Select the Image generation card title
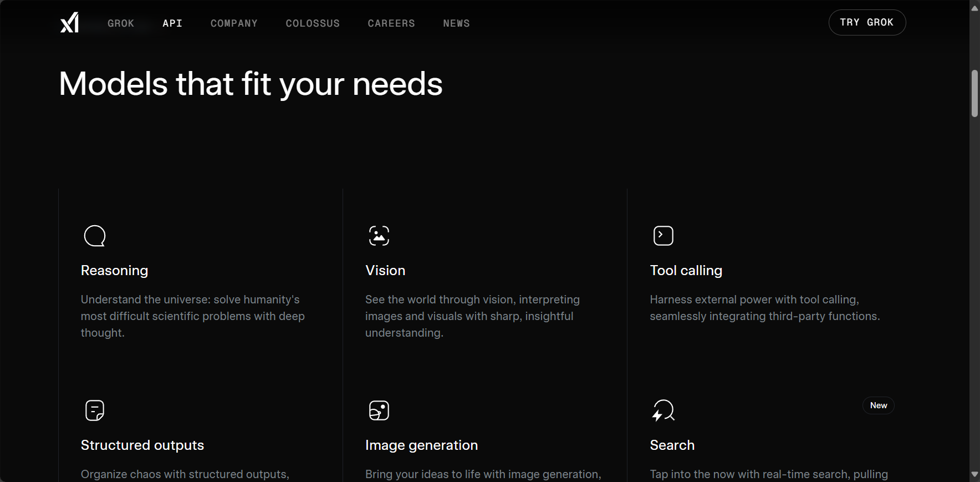 pyautogui.click(x=421, y=445)
